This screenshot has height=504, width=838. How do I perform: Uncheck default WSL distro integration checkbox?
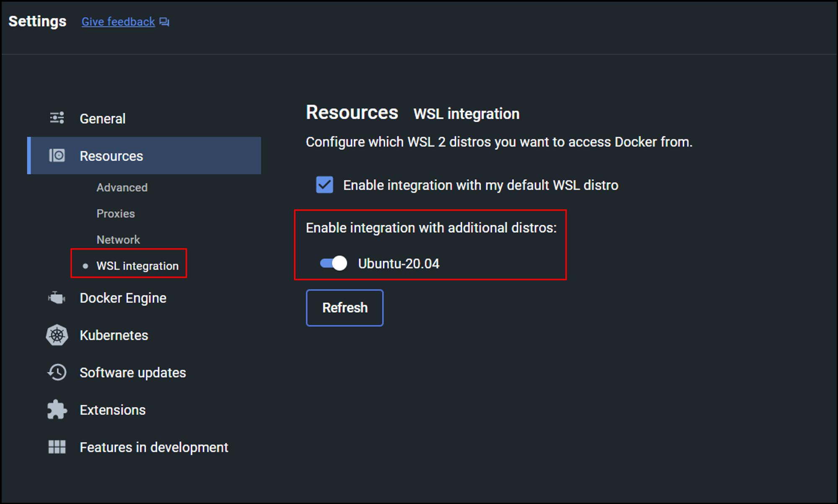324,185
